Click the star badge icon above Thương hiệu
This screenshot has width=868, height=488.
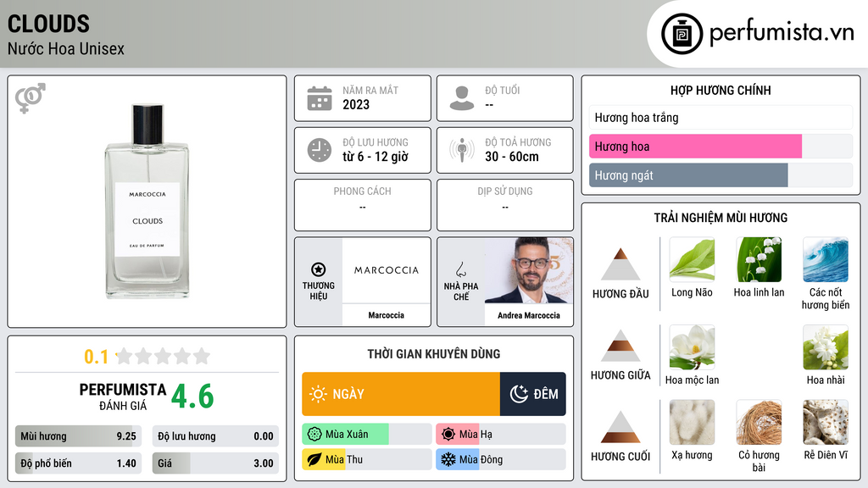[x=319, y=269]
